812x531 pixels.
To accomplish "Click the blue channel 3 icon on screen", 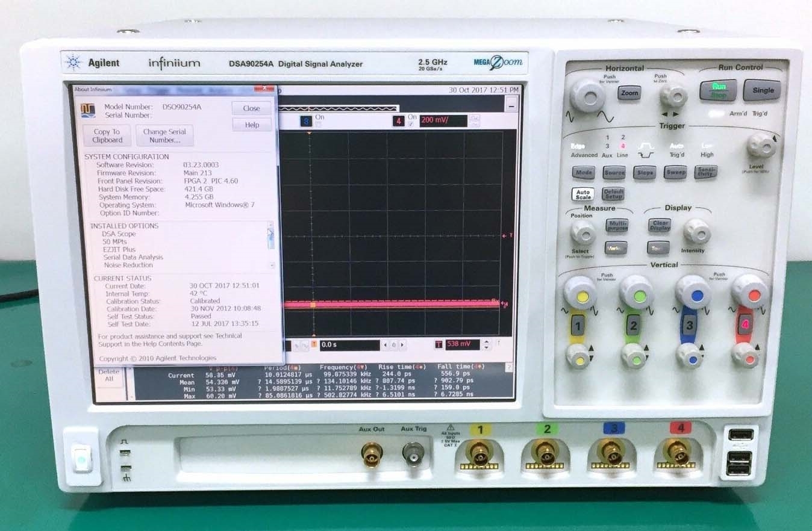I will (306, 121).
